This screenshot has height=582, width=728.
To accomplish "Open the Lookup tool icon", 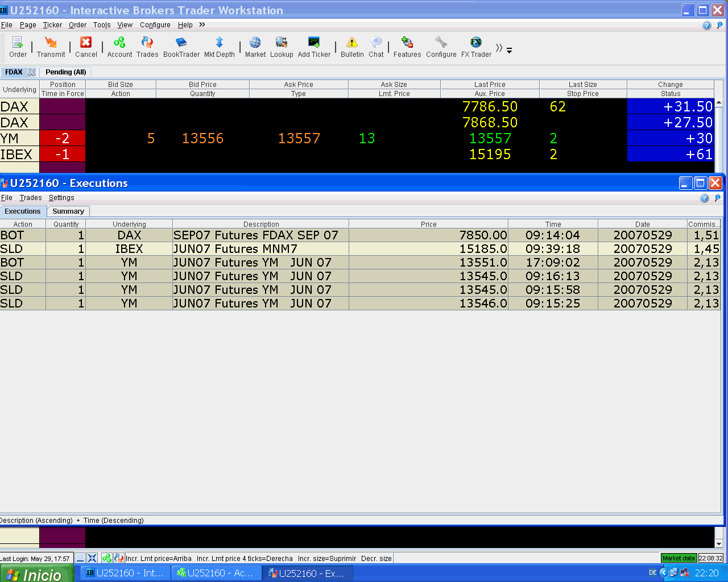I will [x=282, y=47].
